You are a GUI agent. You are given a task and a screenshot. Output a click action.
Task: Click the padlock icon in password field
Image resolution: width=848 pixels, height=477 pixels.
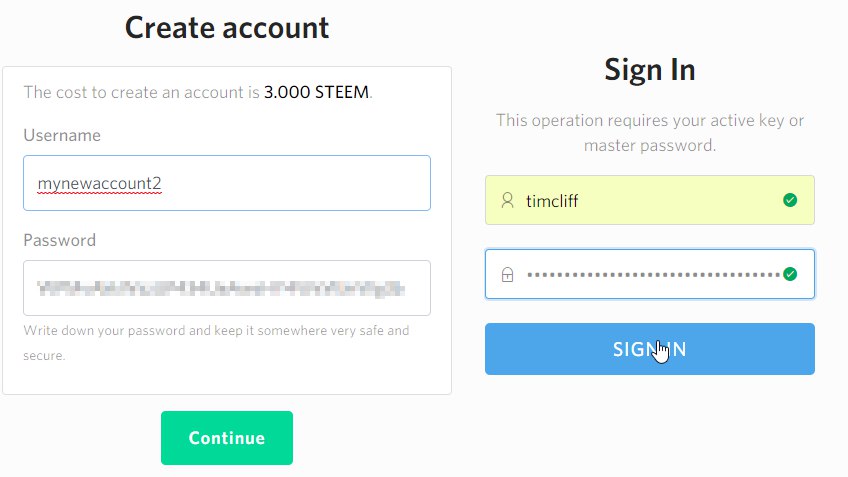pos(507,275)
